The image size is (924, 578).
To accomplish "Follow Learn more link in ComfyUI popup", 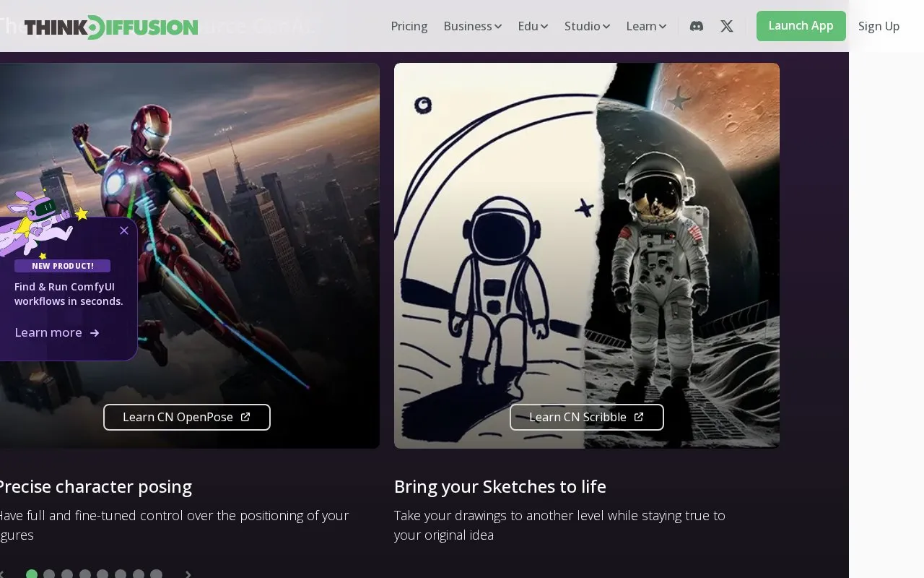I will pos(57,332).
